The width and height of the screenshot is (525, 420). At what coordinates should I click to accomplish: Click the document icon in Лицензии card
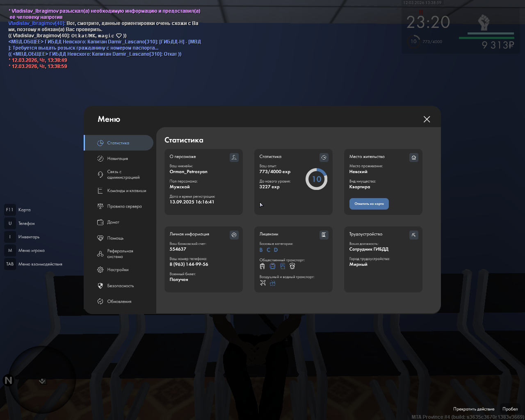[324, 235]
